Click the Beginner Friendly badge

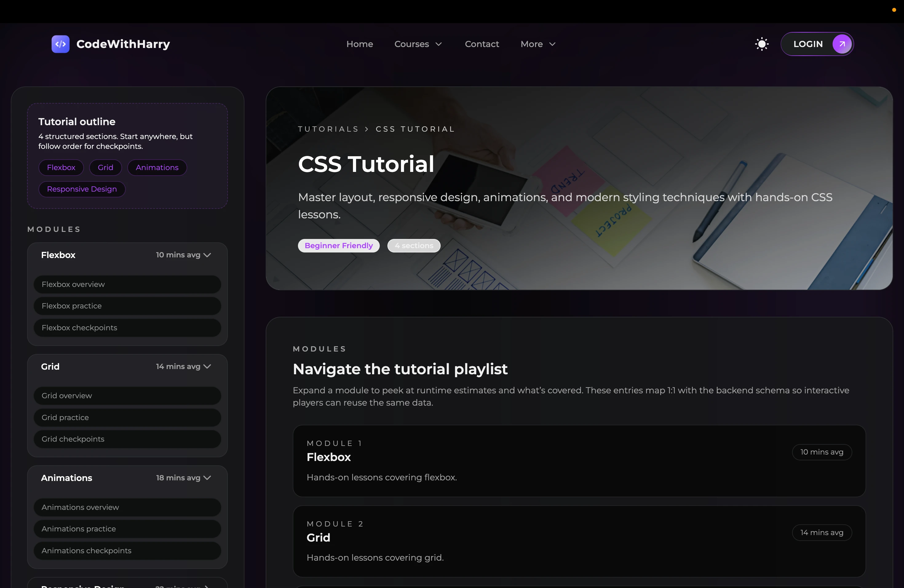pyautogui.click(x=339, y=245)
